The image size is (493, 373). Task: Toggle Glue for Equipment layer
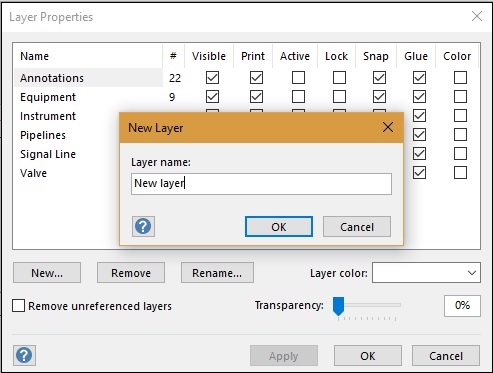(x=419, y=97)
